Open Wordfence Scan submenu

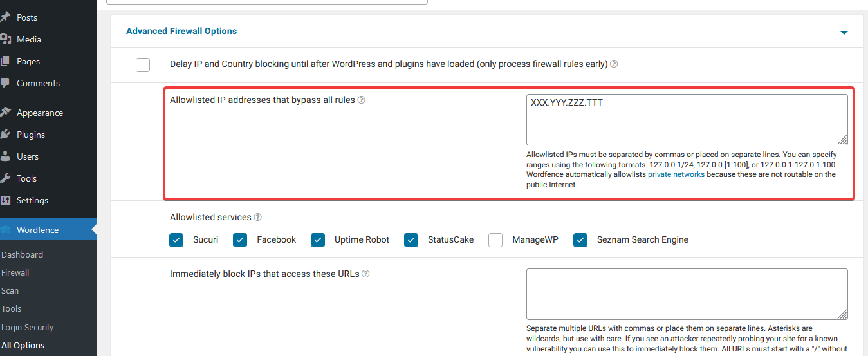10,290
